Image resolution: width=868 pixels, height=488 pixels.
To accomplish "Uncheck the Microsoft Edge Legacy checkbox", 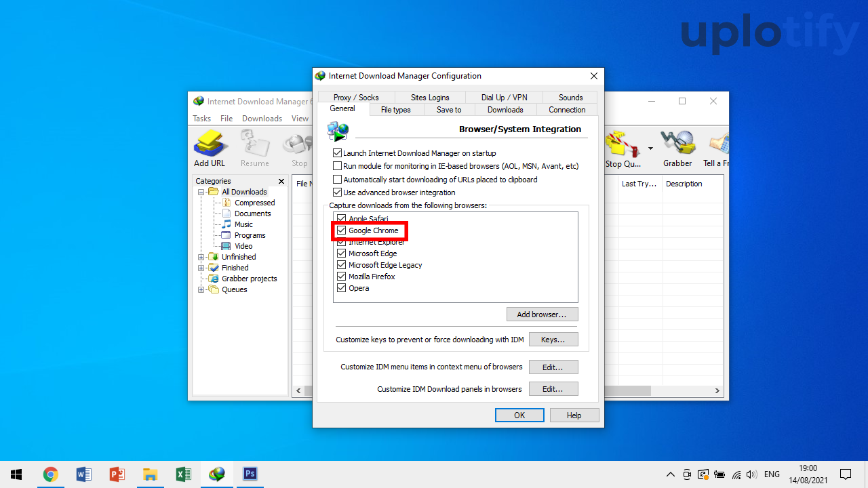I will pyautogui.click(x=342, y=265).
